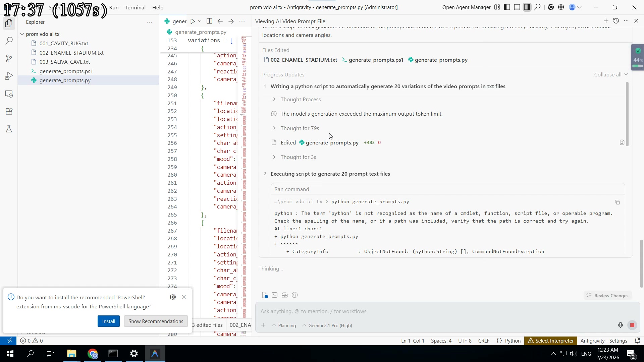The image size is (644, 362).
Task: Click the Run Python file play icon
Action: [x=193, y=21]
